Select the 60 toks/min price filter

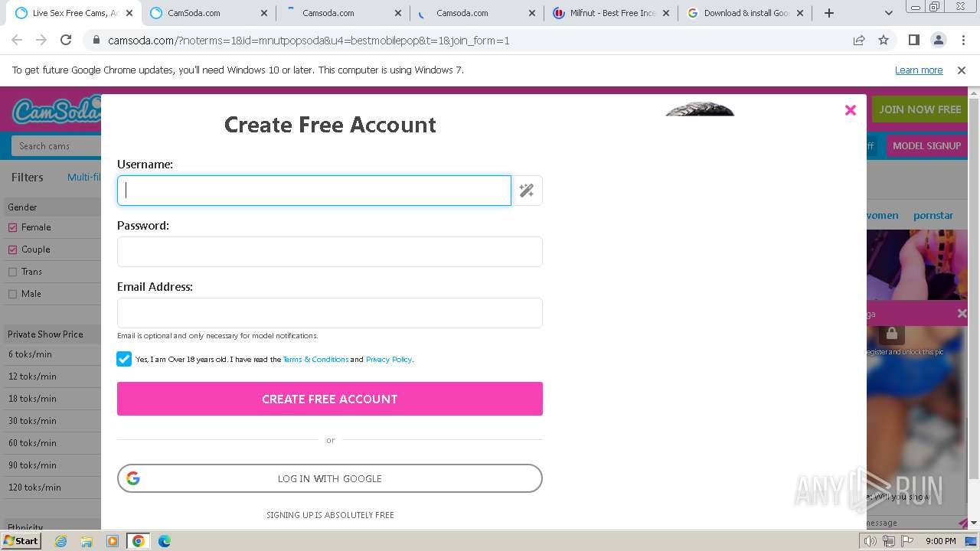pyautogui.click(x=33, y=443)
